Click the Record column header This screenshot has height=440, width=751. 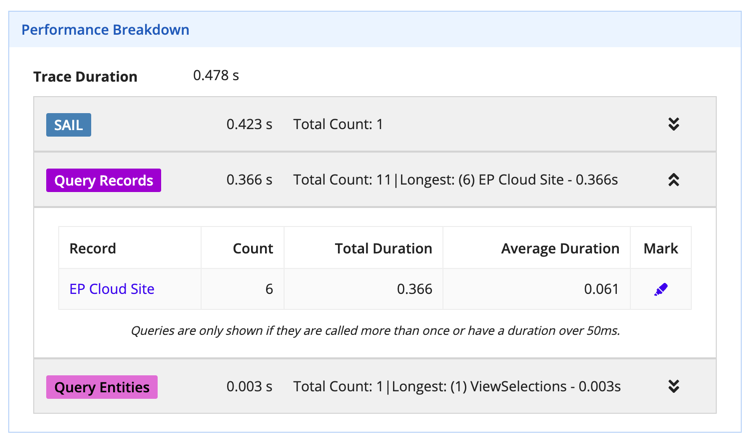92,248
